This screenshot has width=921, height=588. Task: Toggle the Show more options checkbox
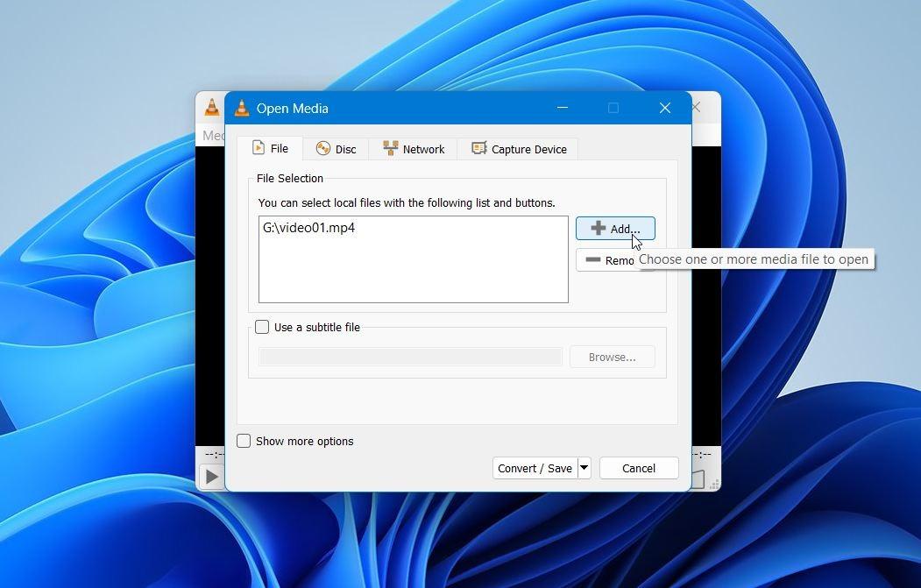tap(244, 441)
